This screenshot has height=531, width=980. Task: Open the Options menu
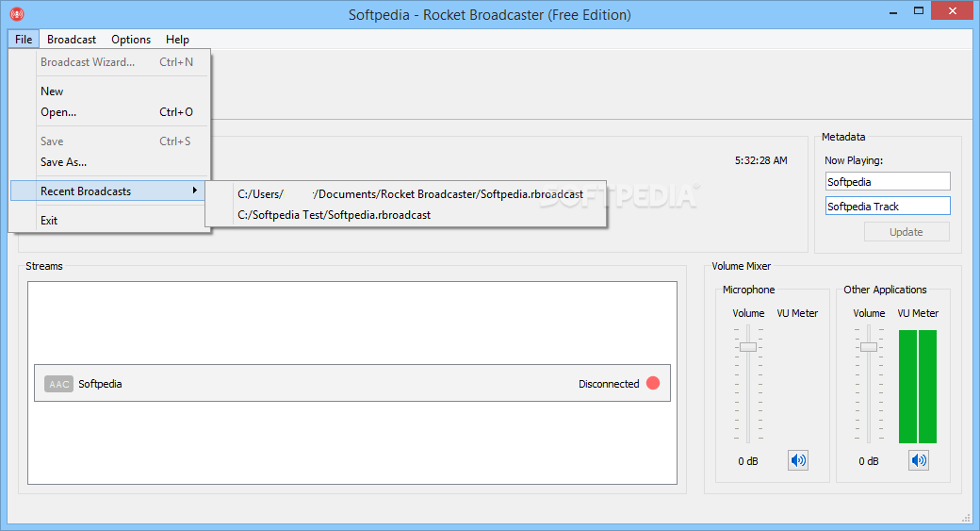pyautogui.click(x=131, y=40)
